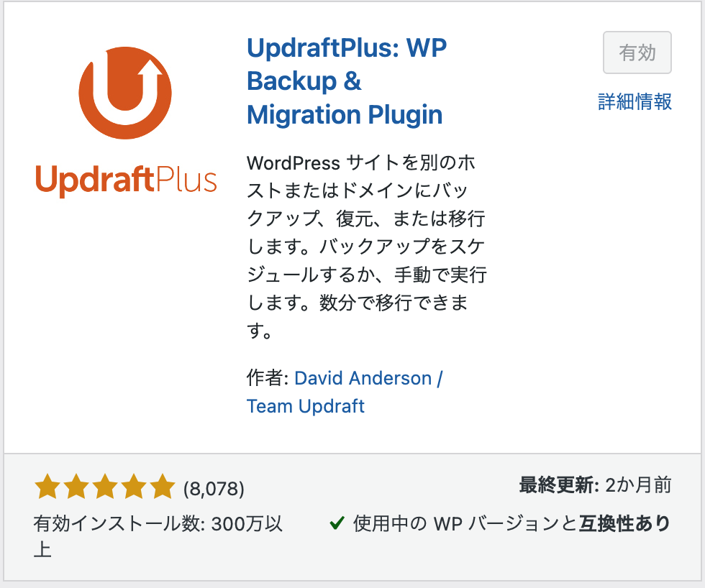
Task: Click the third gold rating star
Action: click(105, 487)
